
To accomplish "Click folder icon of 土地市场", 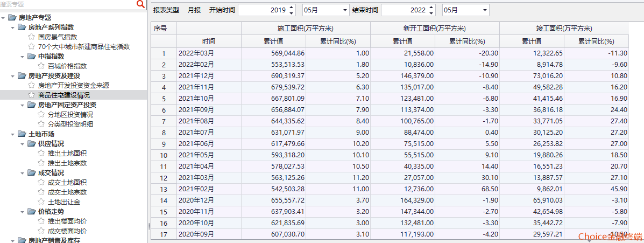I will click(22, 134).
